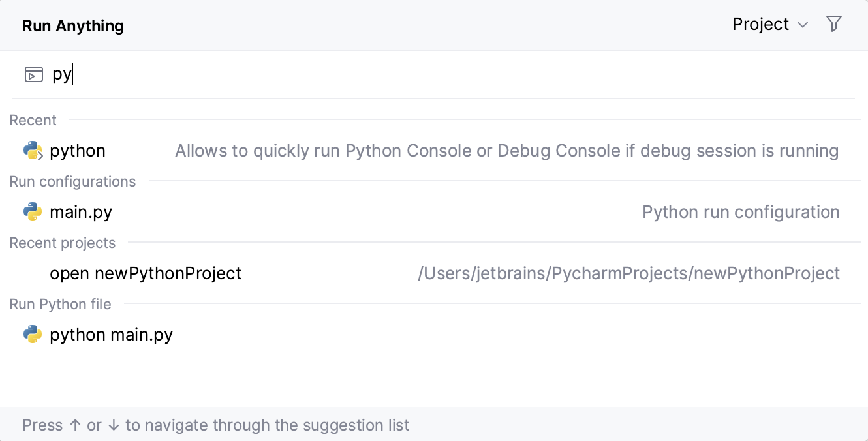This screenshot has width=868, height=441.
Task: Click the 'Python run configuration' label
Action: (x=741, y=212)
